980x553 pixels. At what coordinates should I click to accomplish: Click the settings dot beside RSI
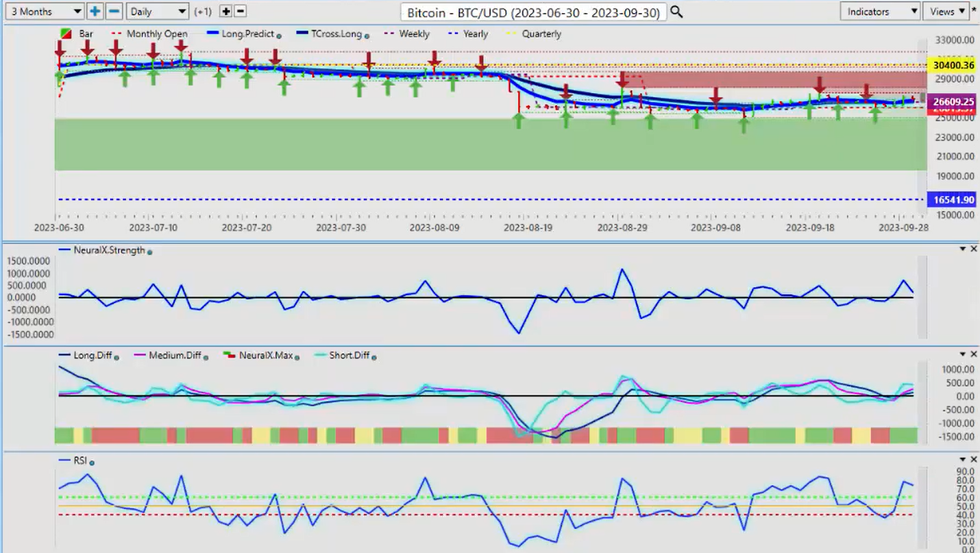(x=92, y=463)
